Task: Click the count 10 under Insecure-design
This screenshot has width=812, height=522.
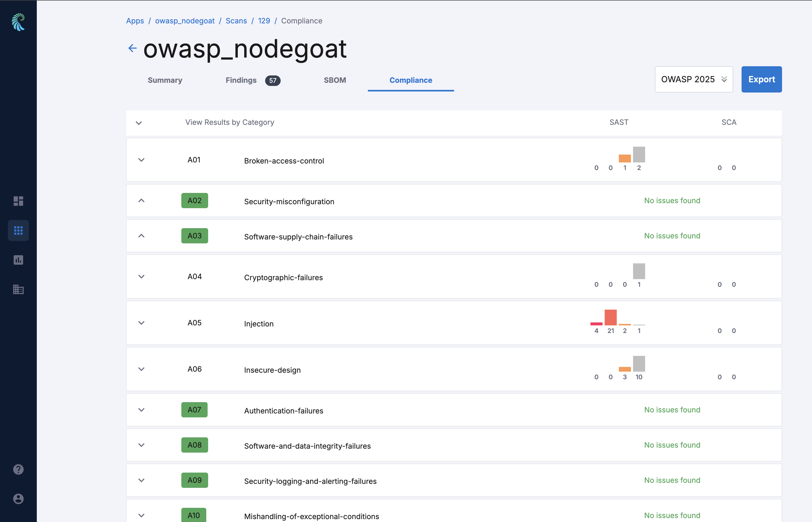Action: [639, 377]
